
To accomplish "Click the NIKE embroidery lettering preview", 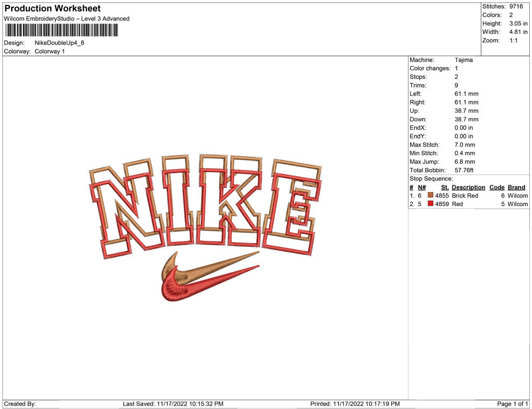I will click(x=205, y=206).
